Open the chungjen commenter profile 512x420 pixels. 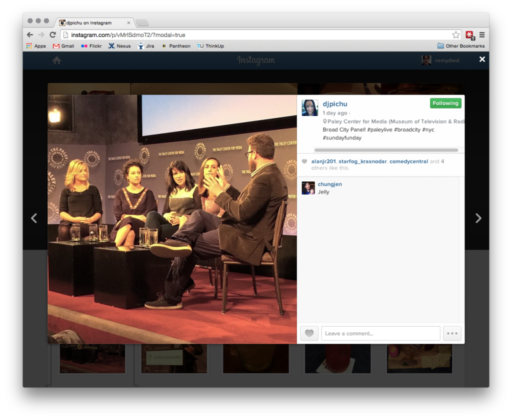point(329,184)
